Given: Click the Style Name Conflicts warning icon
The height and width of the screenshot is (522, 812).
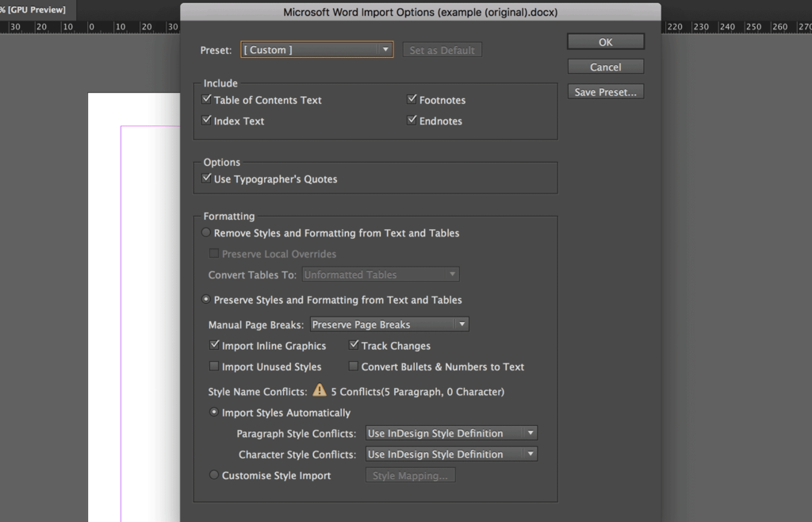Looking at the screenshot, I should point(320,390).
